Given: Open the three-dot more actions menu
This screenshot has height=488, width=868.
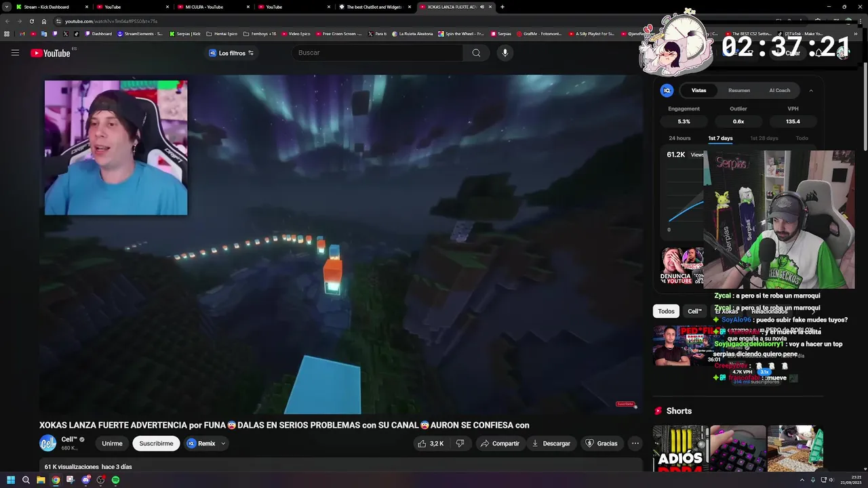Looking at the screenshot, I should pos(635,443).
